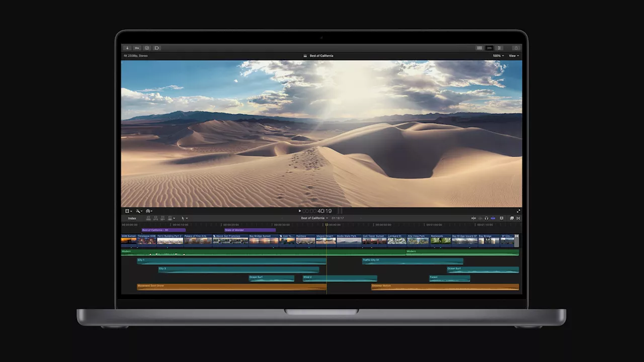
Task: Select the Traffic City 01 audio clip
Action: click(413, 261)
